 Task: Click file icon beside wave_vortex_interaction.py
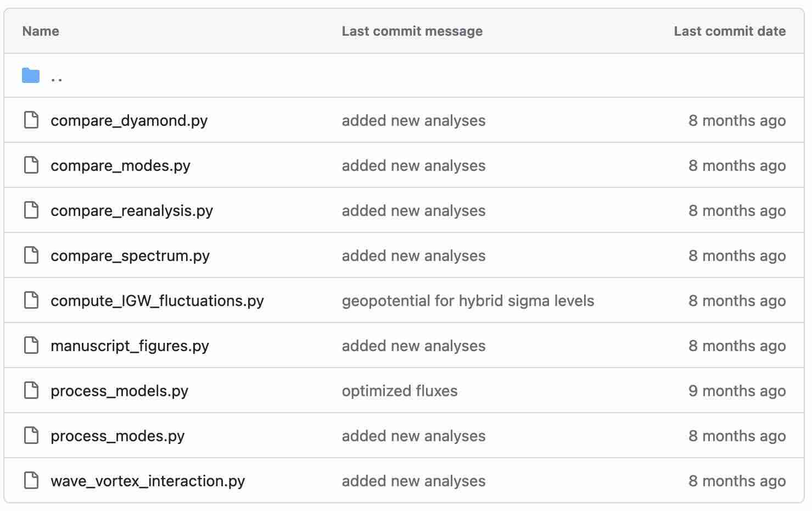coord(31,481)
